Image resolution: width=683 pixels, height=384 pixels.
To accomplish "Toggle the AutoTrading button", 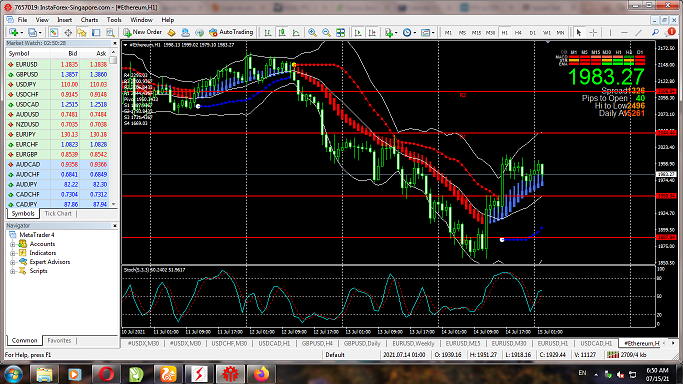I will [x=231, y=32].
